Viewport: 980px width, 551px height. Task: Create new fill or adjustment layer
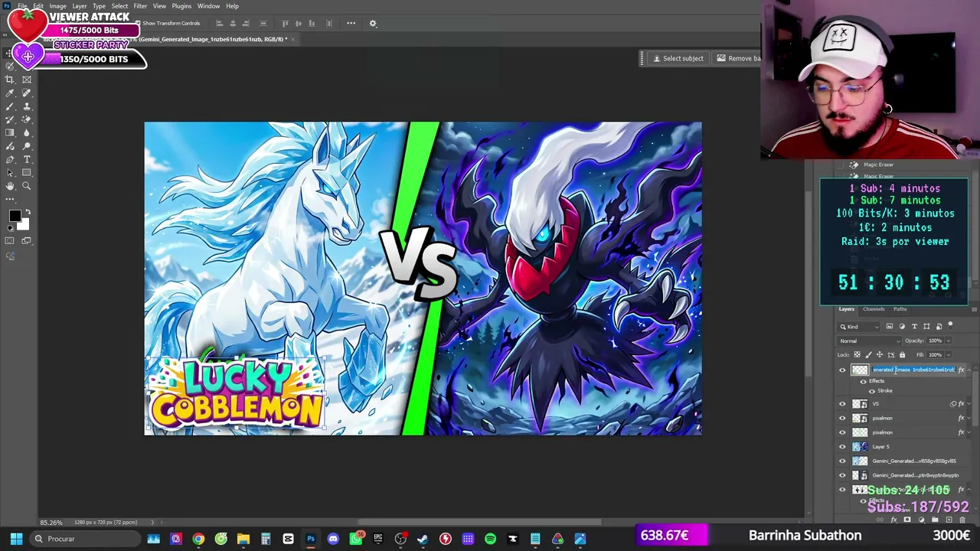point(921,520)
